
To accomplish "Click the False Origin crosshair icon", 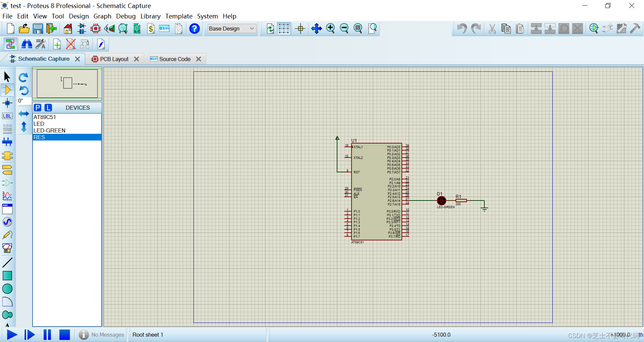I will pyautogui.click(x=301, y=28).
